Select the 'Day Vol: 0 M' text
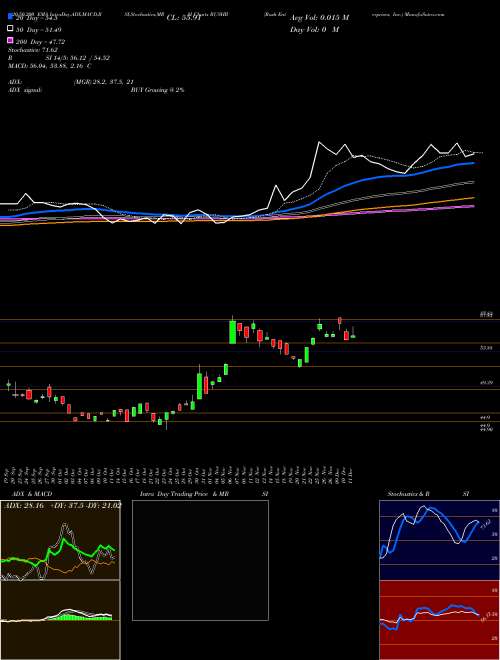500x660 pixels. pos(314,29)
